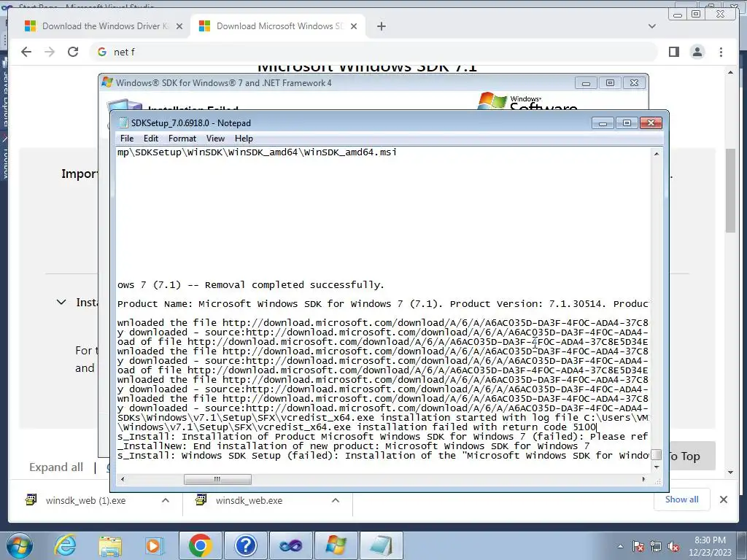
Task: Open the Notepad Format menu
Action: click(182, 139)
